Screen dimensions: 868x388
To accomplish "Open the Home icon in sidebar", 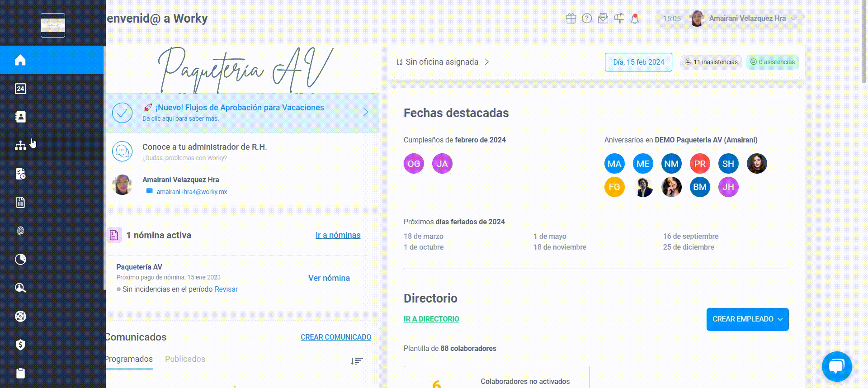I will (x=20, y=60).
